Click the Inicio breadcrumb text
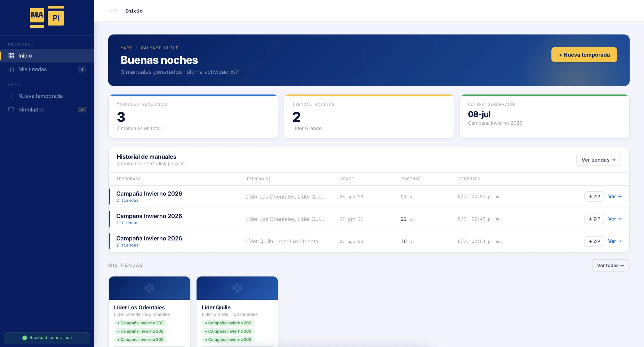 [134, 11]
